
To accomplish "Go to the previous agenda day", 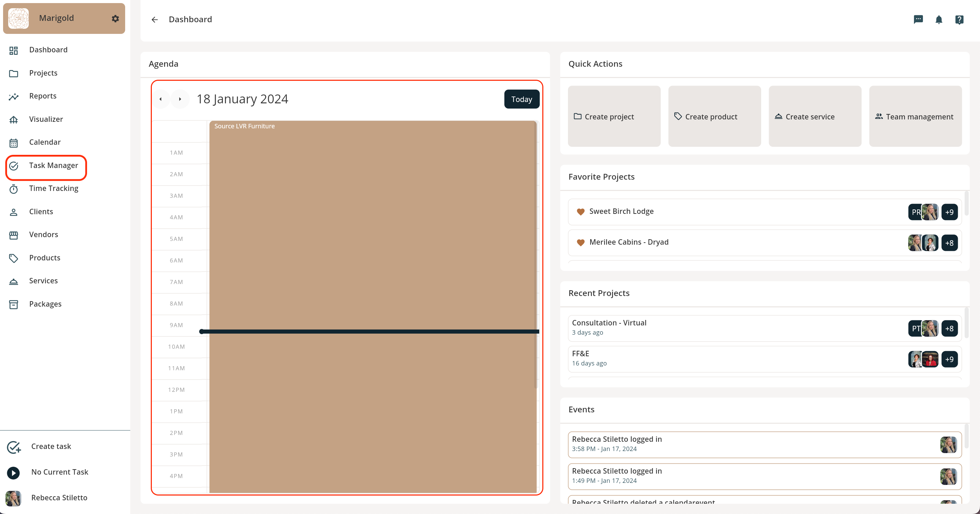I will 161,99.
